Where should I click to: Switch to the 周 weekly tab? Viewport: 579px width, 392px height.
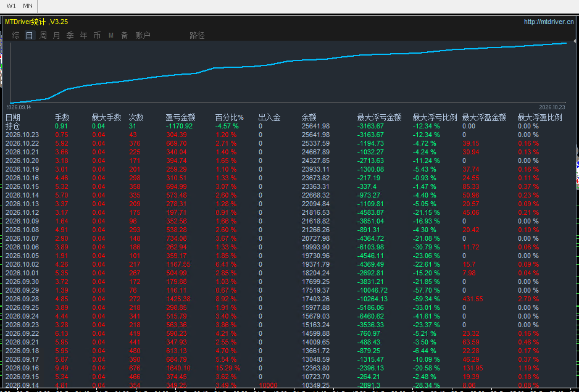tap(43, 35)
